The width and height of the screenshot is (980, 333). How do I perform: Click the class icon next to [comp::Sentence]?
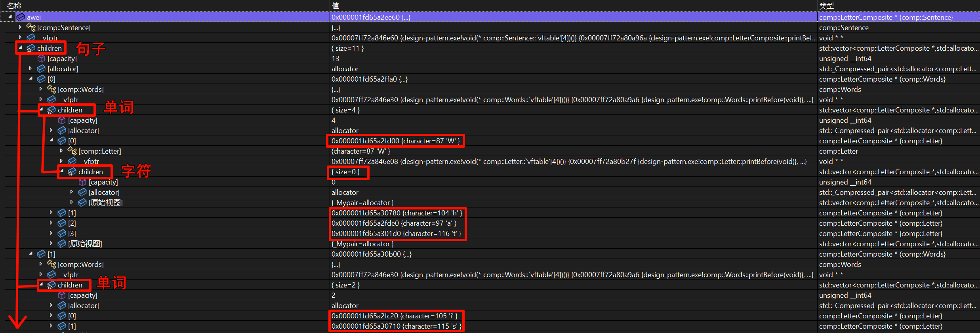click(x=31, y=27)
